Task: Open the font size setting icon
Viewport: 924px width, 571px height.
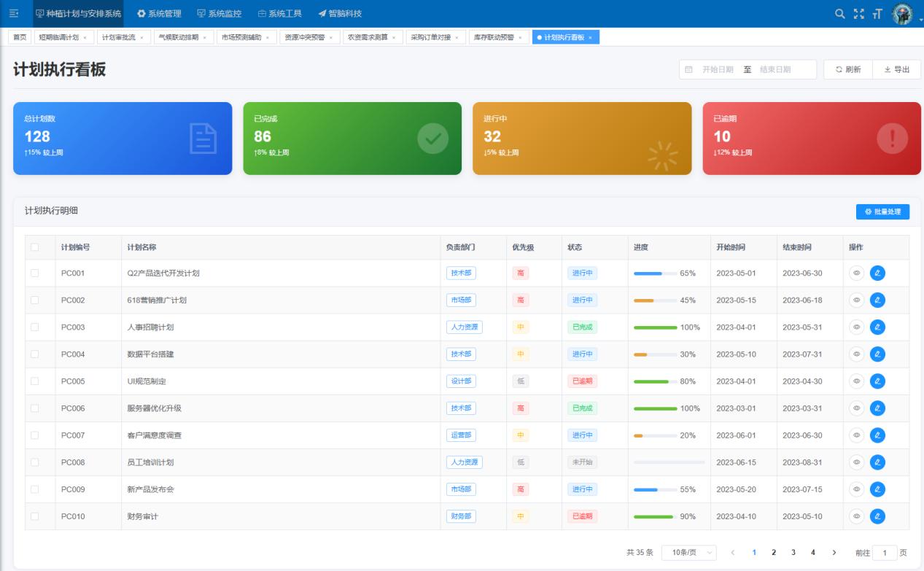Action: (x=876, y=14)
